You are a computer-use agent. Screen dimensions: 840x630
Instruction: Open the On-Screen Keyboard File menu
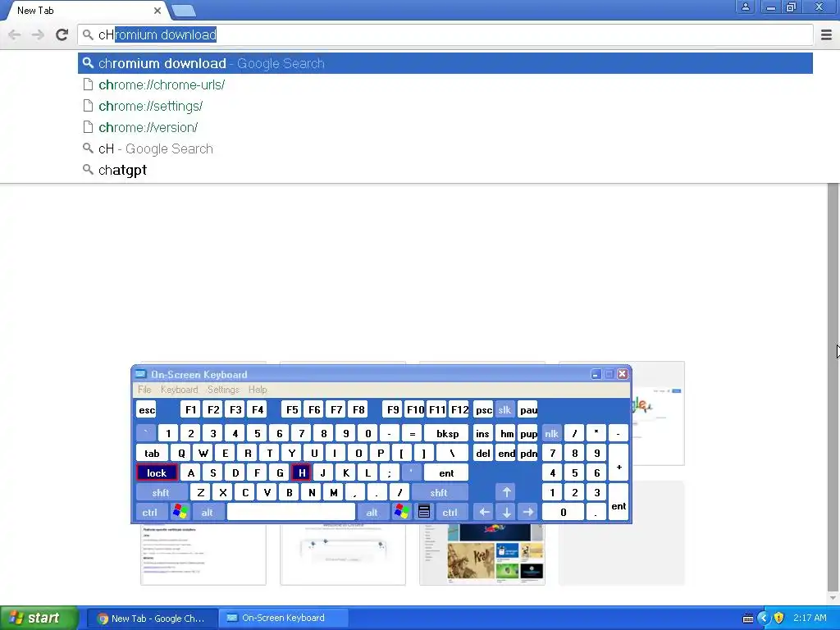click(x=144, y=390)
